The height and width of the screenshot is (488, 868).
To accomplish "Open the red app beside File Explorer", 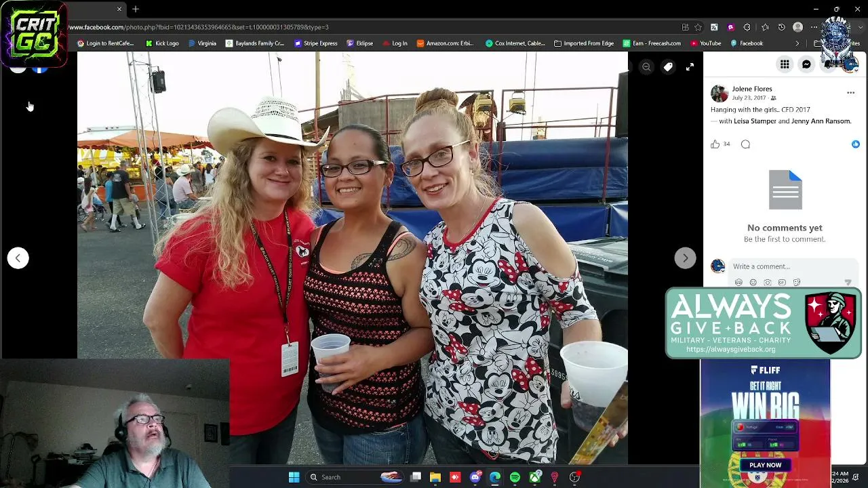I will [x=455, y=477].
